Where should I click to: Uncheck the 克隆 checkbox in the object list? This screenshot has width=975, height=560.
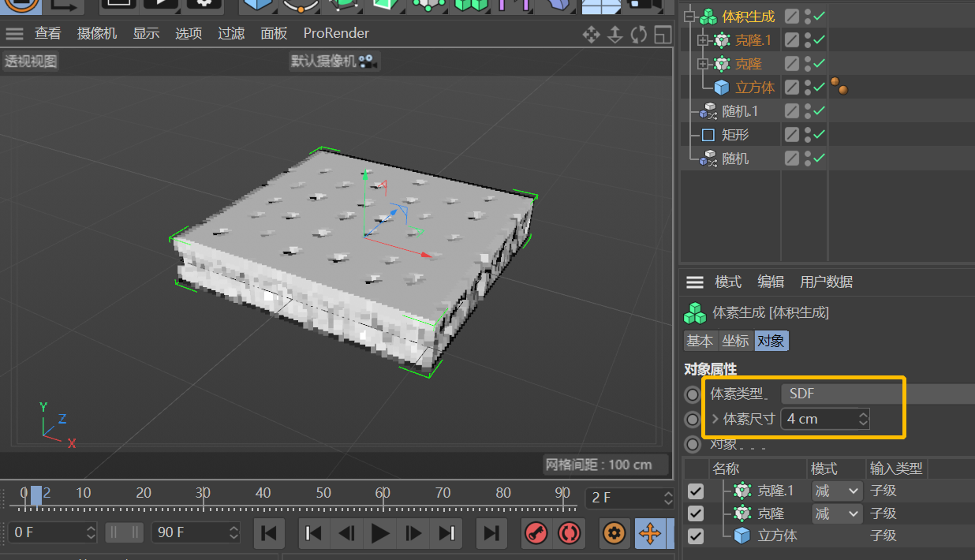click(x=695, y=513)
